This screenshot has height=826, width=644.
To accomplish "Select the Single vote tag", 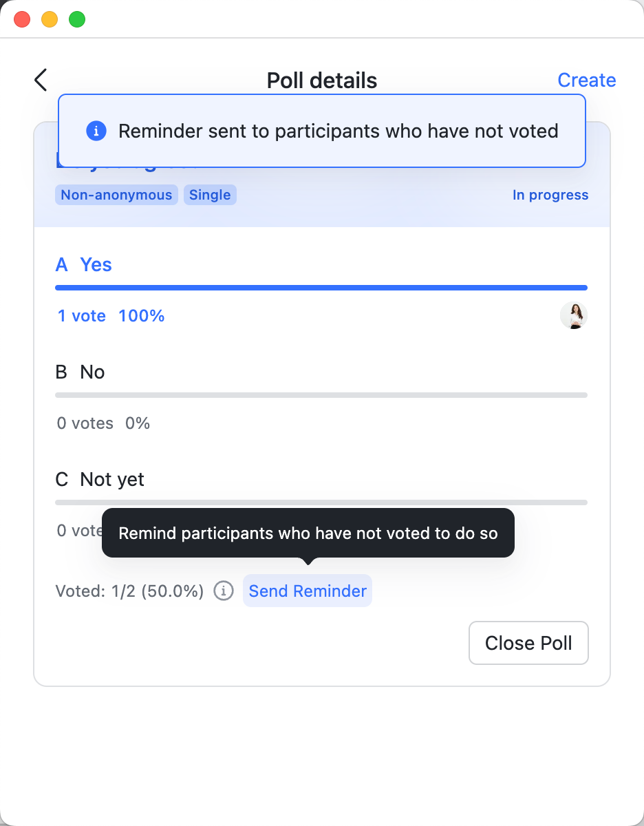I will coord(210,195).
